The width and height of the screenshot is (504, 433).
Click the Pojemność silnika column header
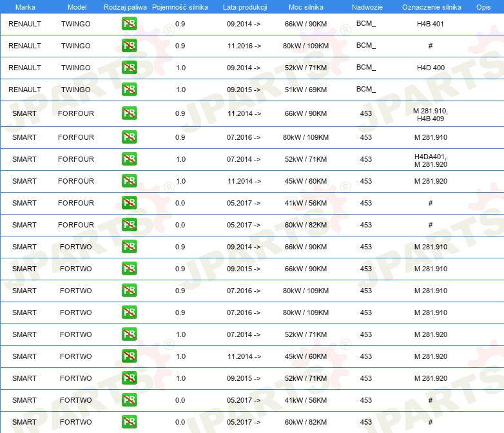180,7
